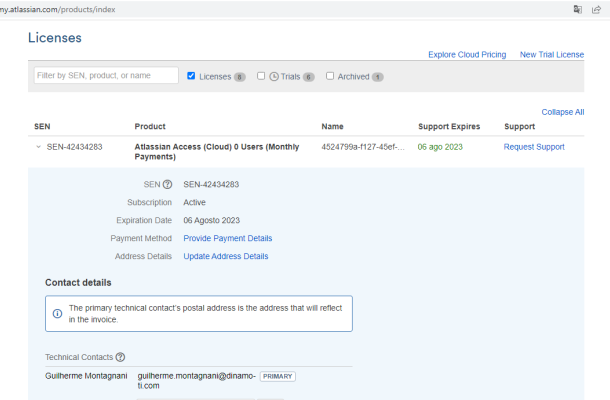The image size is (610, 400).
Task: Click the Product column header
Action: 150,126
